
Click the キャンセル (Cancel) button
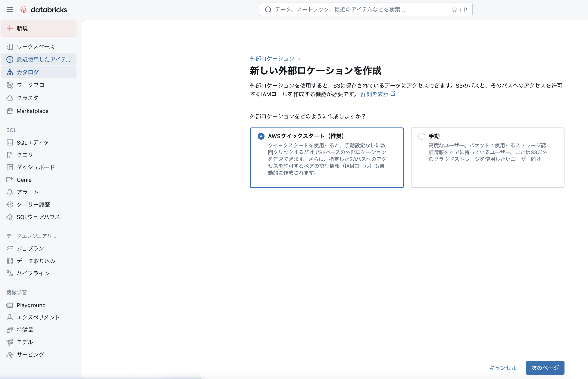503,368
